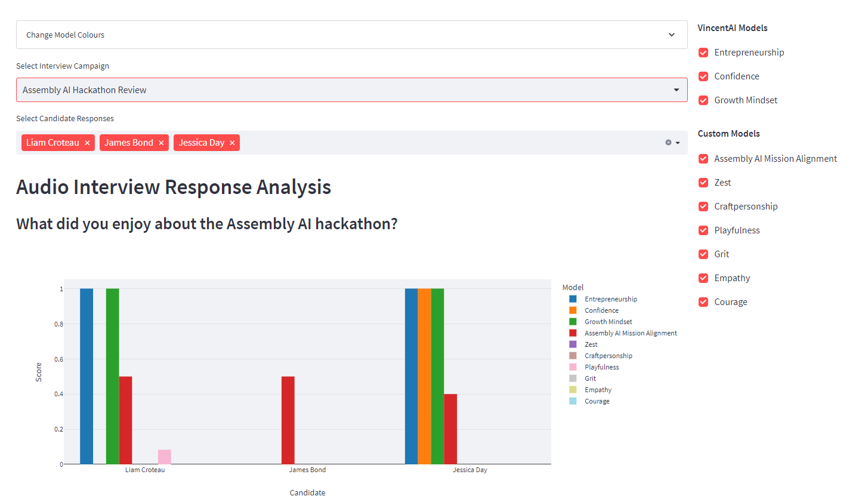
Task: Click James Bond's red Mission Alignment bar
Action: (288, 420)
